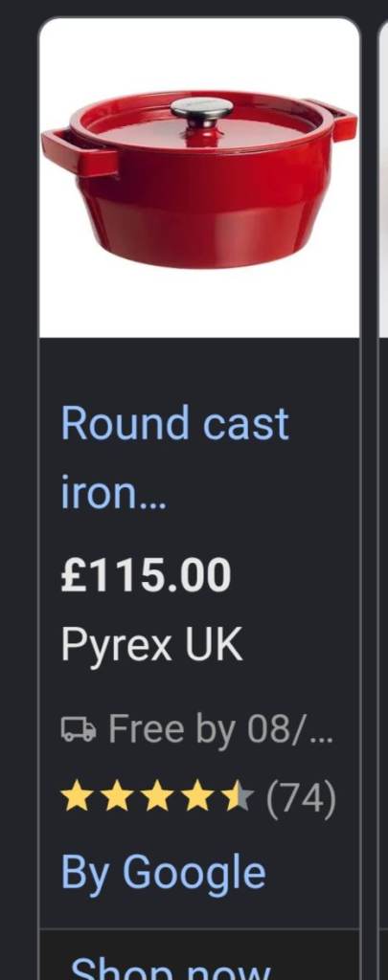The width and height of the screenshot is (388, 980).
Task: Click the delivery truck icon
Action: pos(79,729)
